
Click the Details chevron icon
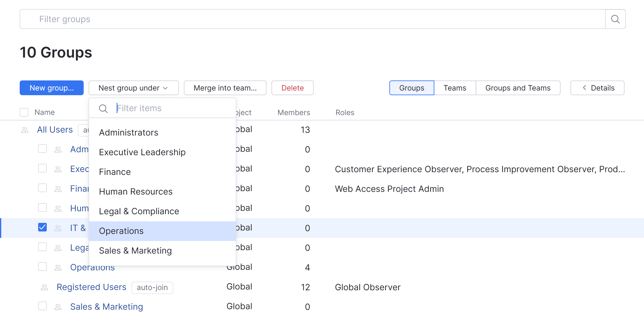(x=584, y=88)
